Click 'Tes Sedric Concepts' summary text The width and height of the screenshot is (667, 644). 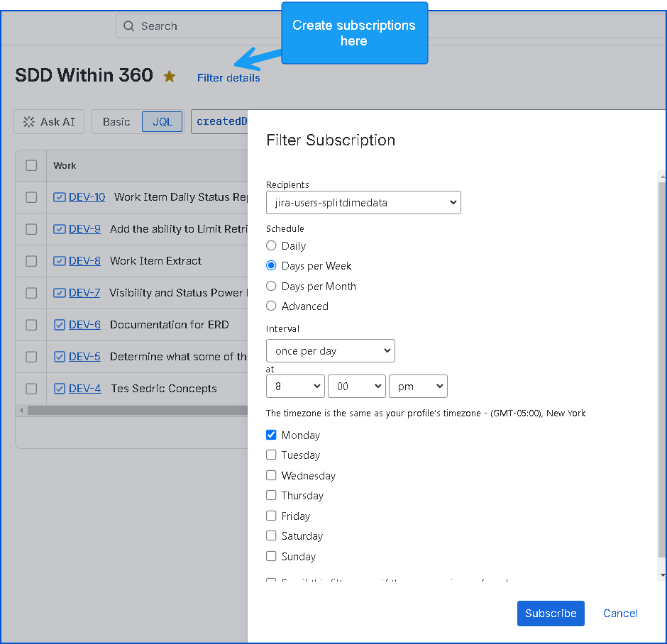tap(164, 389)
